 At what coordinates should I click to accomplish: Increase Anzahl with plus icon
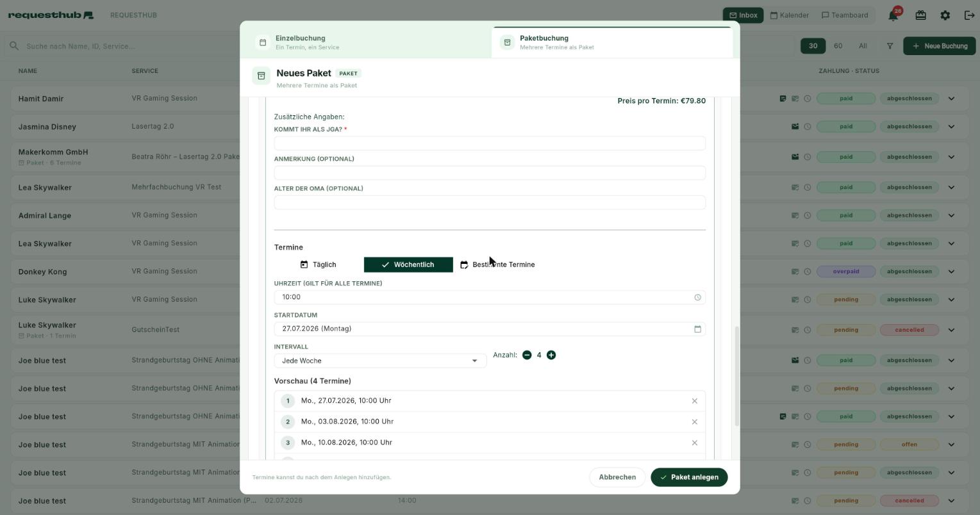(551, 355)
